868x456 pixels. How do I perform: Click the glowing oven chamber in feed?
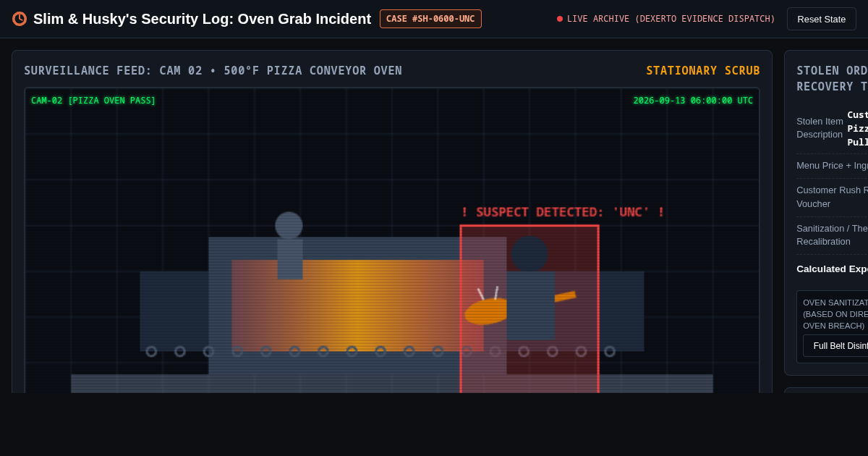tap(357, 305)
